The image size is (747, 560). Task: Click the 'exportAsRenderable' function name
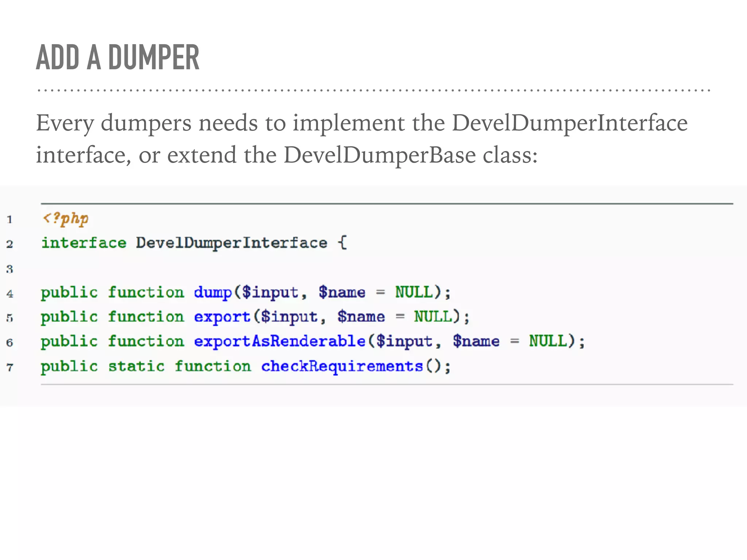coord(279,342)
